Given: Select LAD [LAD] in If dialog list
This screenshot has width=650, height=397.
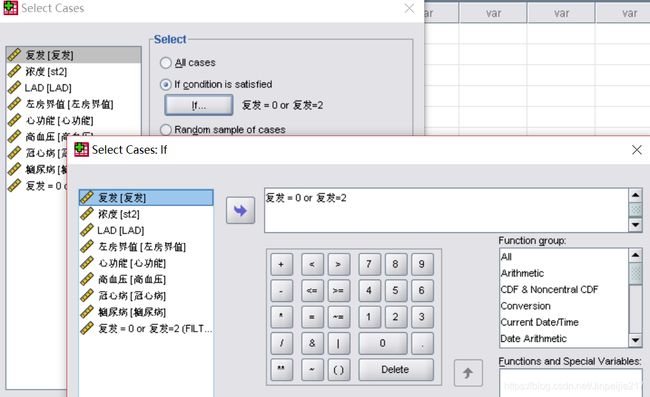Looking at the screenshot, I should coord(146,230).
